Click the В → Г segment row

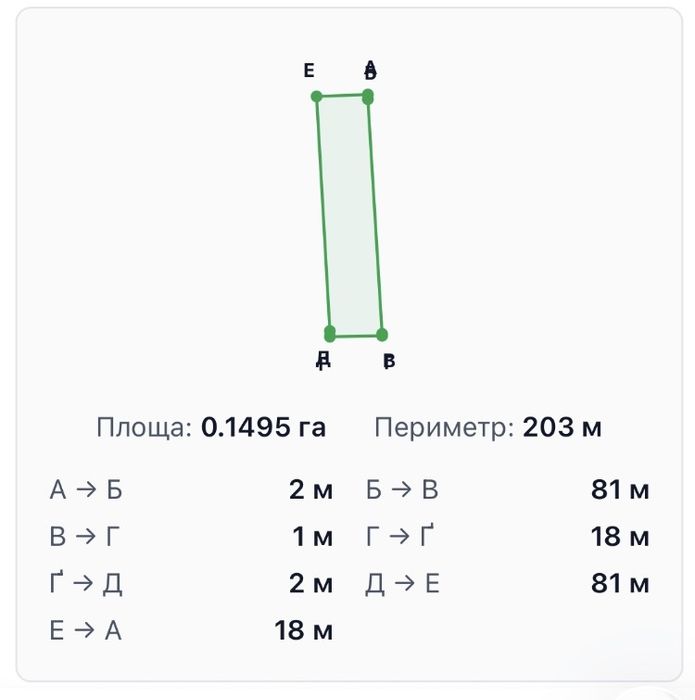(x=191, y=536)
